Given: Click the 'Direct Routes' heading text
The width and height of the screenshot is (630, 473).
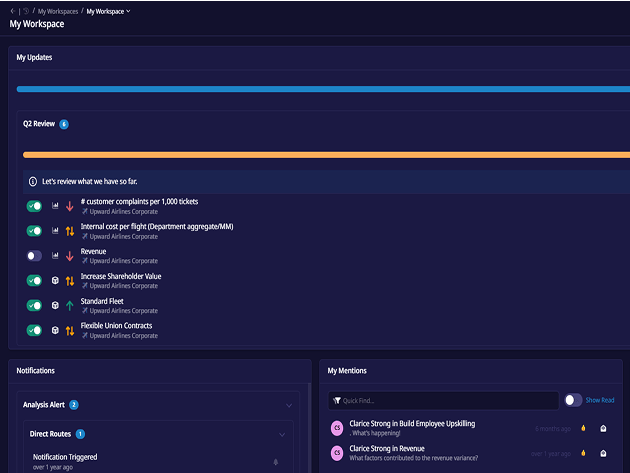Looking at the screenshot, I should tap(50, 434).
